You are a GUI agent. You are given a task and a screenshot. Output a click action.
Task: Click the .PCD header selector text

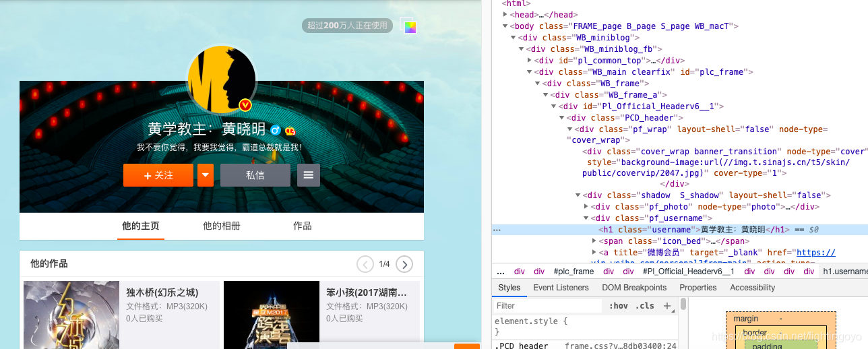coord(521,346)
